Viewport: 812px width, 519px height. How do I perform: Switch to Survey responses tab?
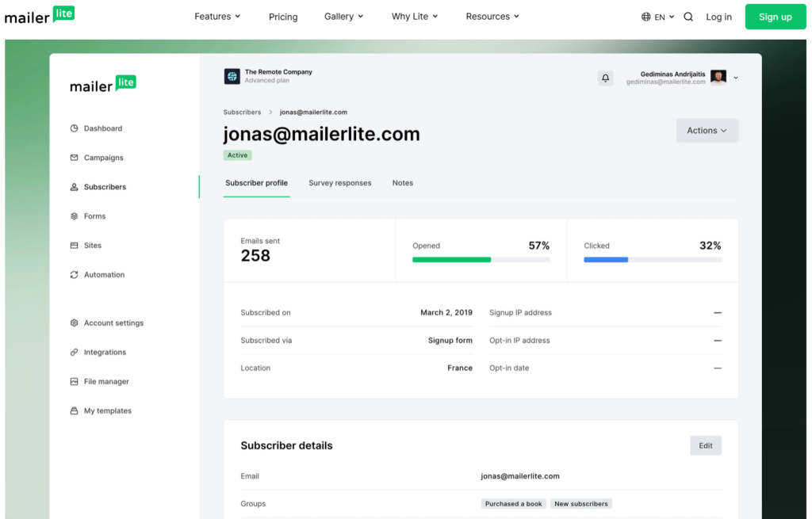point(339,183)
